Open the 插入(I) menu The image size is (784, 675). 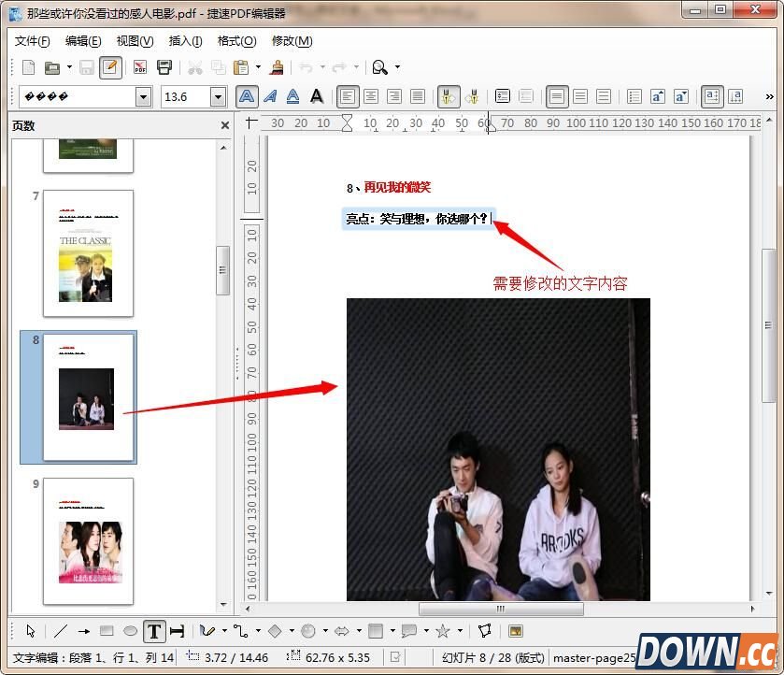tap(185, 41)
